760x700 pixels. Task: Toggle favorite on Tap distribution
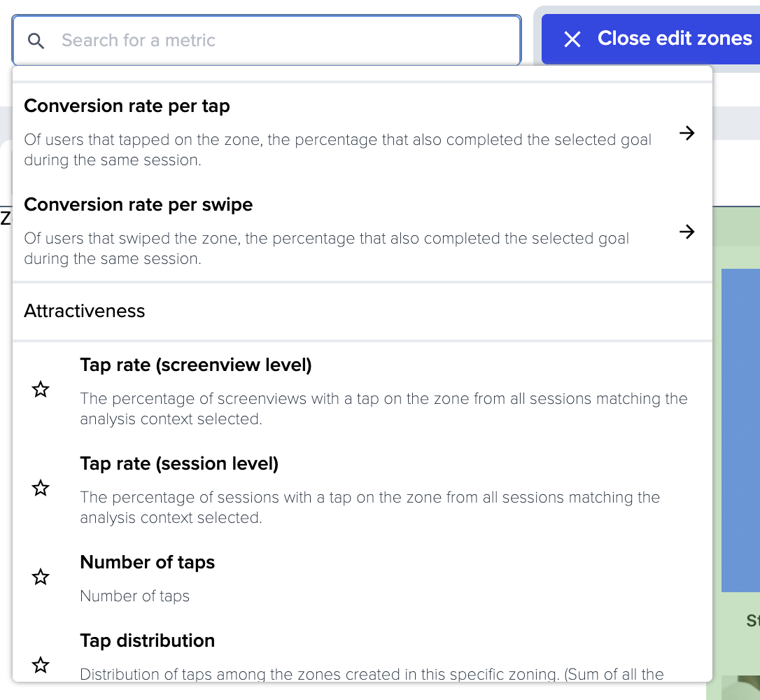40,665
